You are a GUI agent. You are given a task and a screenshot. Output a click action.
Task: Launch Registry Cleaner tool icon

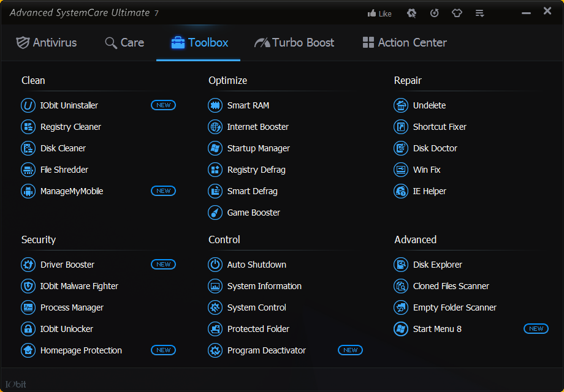(28, 127)
